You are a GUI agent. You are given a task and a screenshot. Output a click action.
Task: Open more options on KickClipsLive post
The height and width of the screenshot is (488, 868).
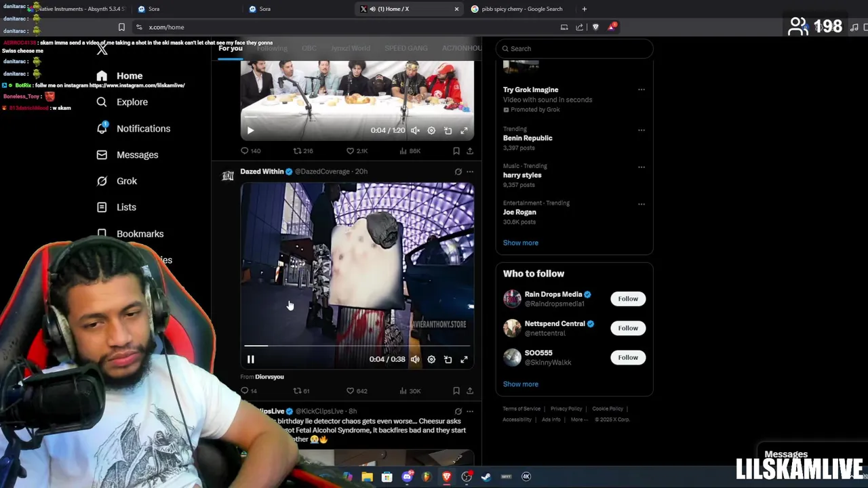point(469,411)
